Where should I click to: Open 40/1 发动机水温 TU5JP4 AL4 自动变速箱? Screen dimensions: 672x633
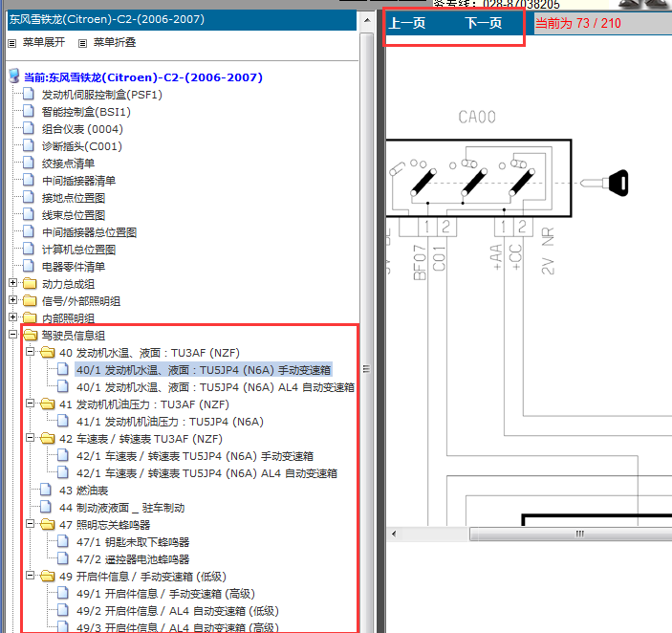click(215, 387)
